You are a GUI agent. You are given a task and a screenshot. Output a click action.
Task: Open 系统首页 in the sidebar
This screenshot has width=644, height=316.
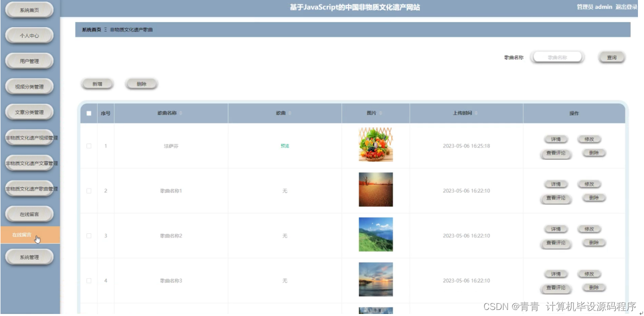point(29,10)
